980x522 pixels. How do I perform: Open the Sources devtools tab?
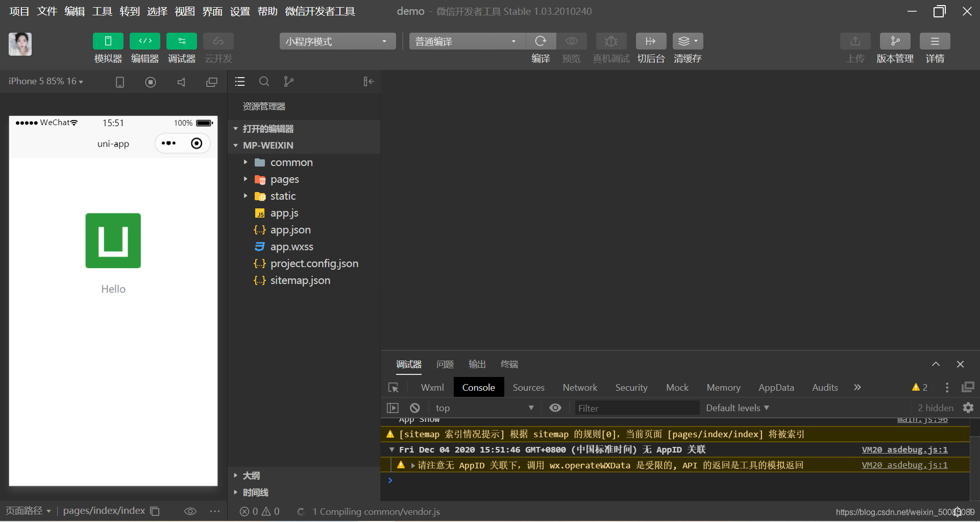tap(528, 388)
